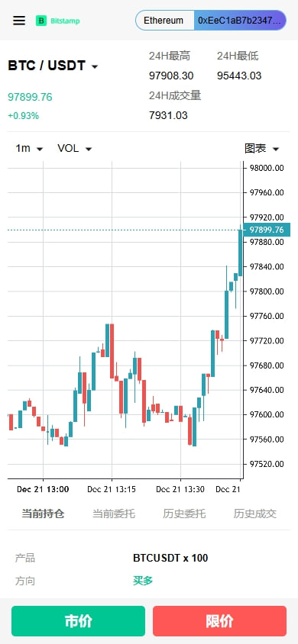The image size is (298, 644).
Task: Click the red 限价 limit order button
Action: pos(219,621)
